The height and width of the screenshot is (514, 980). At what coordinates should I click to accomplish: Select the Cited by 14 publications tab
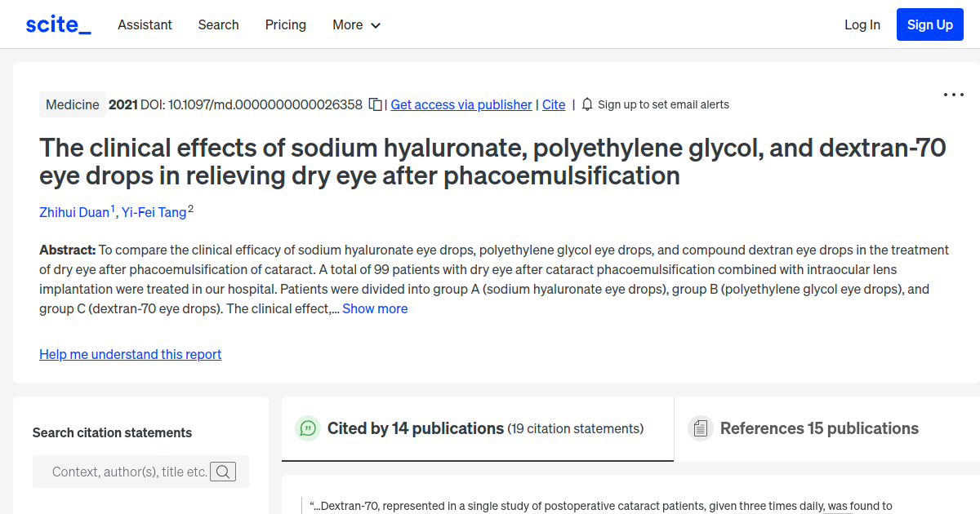[415, 428]
